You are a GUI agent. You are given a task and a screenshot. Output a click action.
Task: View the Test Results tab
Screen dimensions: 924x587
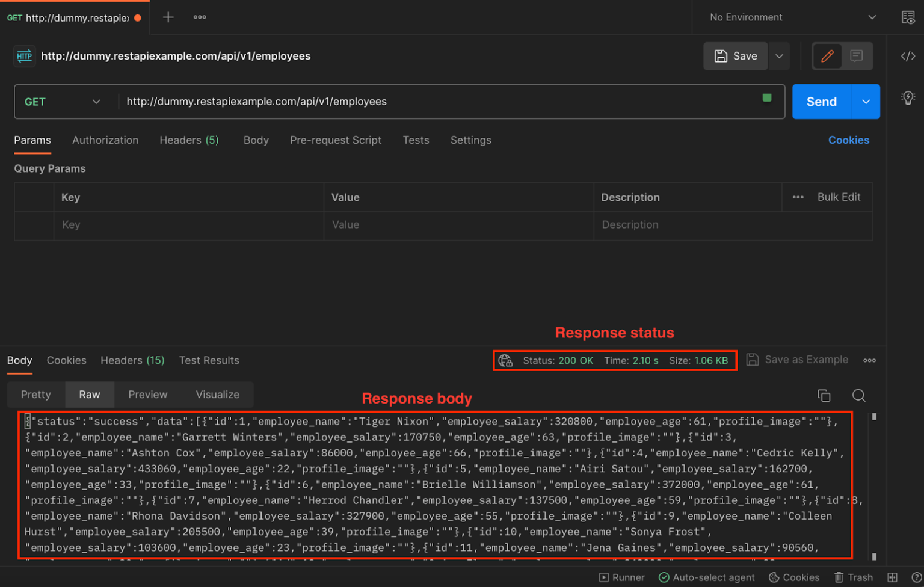(209, 360)
